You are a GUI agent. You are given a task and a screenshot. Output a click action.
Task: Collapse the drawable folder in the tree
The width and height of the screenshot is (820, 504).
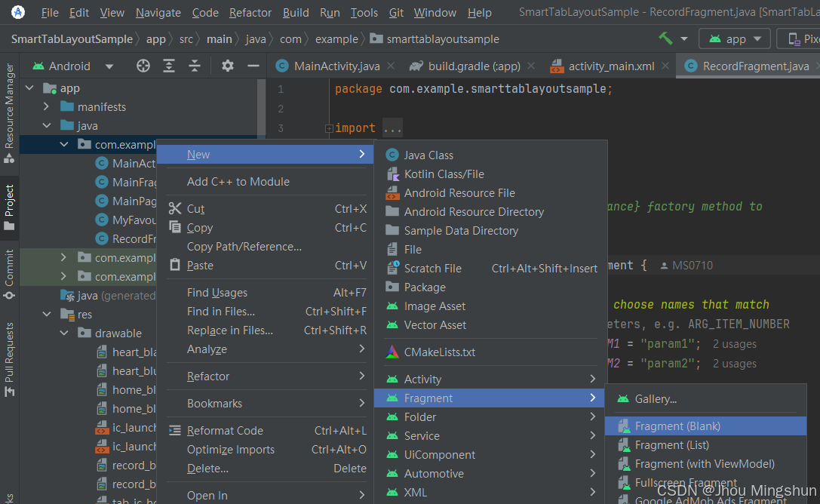point(64,333)
